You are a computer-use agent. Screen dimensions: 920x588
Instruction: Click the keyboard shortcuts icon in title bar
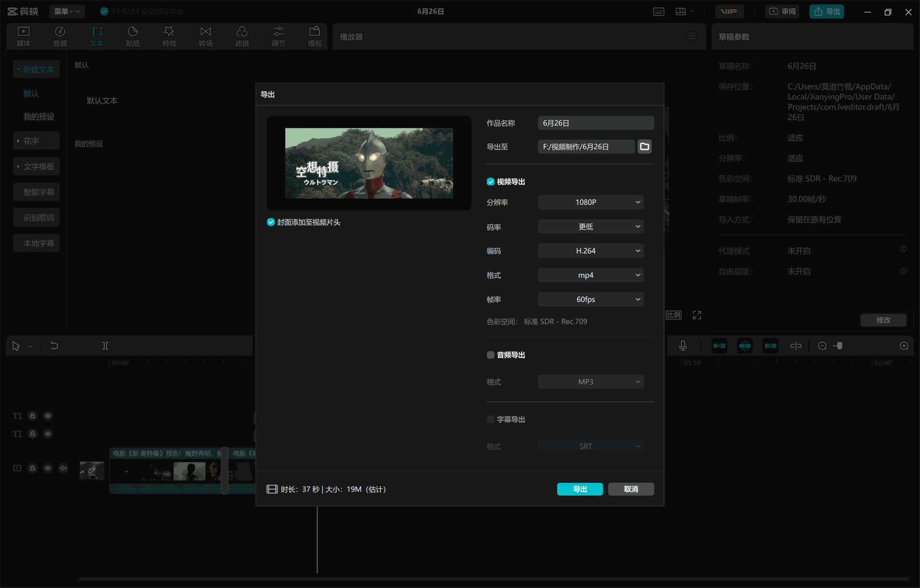pyautogui.click(x=659, y=12)
